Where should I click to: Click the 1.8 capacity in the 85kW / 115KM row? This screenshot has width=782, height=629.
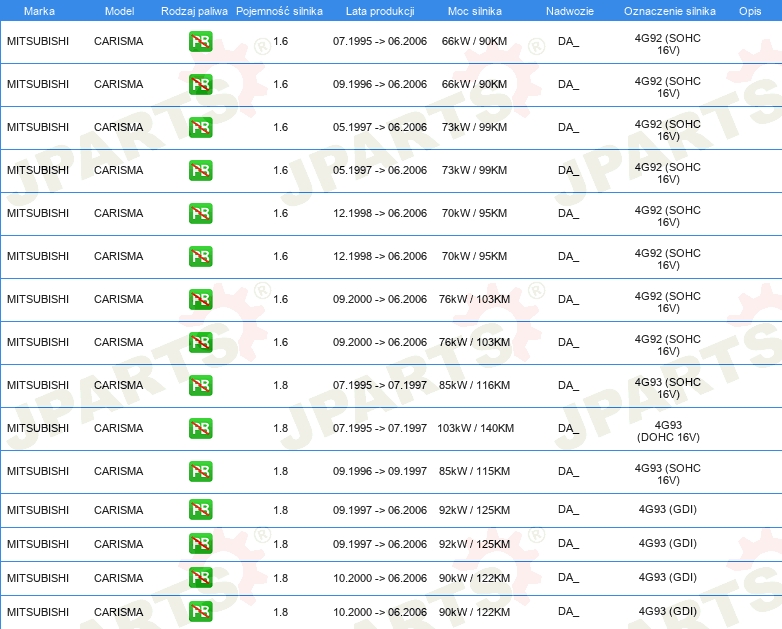(x=280, y=471)
